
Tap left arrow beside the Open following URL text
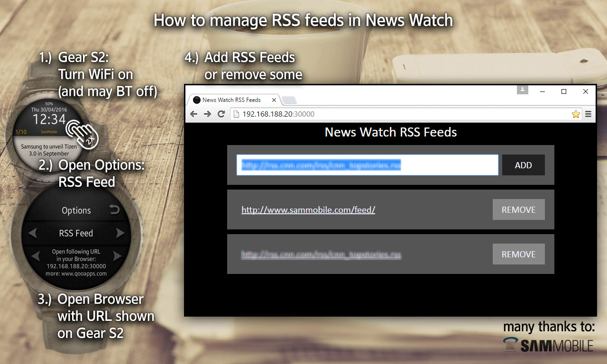(x=35, y=256)
